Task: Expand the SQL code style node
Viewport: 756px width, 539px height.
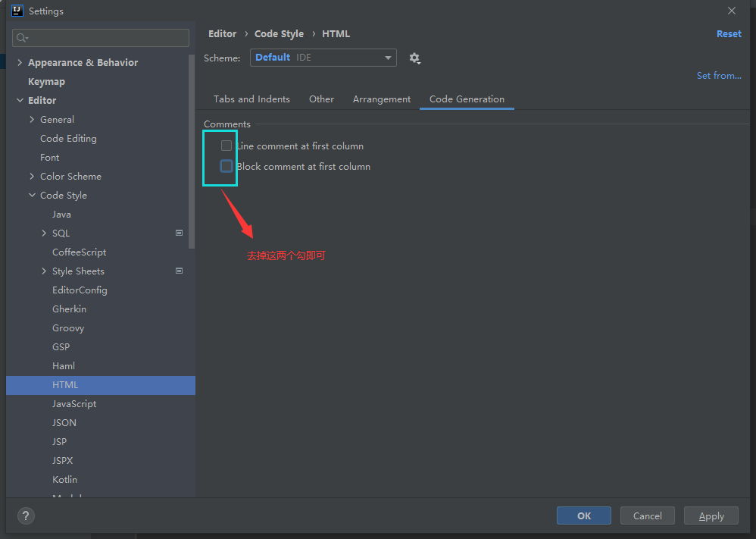Action: 44,233
